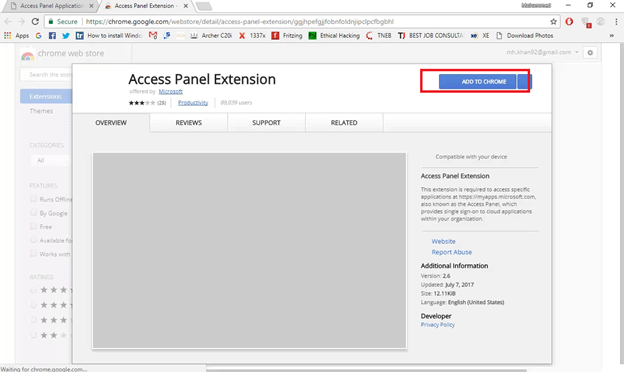
Task: Check the Runs Offline filter
Action: 33,199
